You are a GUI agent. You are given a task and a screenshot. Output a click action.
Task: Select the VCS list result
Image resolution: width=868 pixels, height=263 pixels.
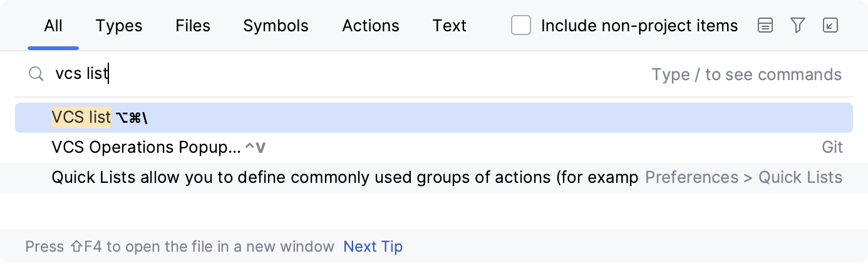81,117
